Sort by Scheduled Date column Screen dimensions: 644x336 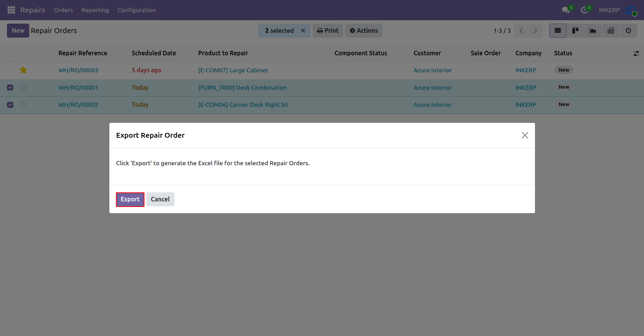(154, 53)
